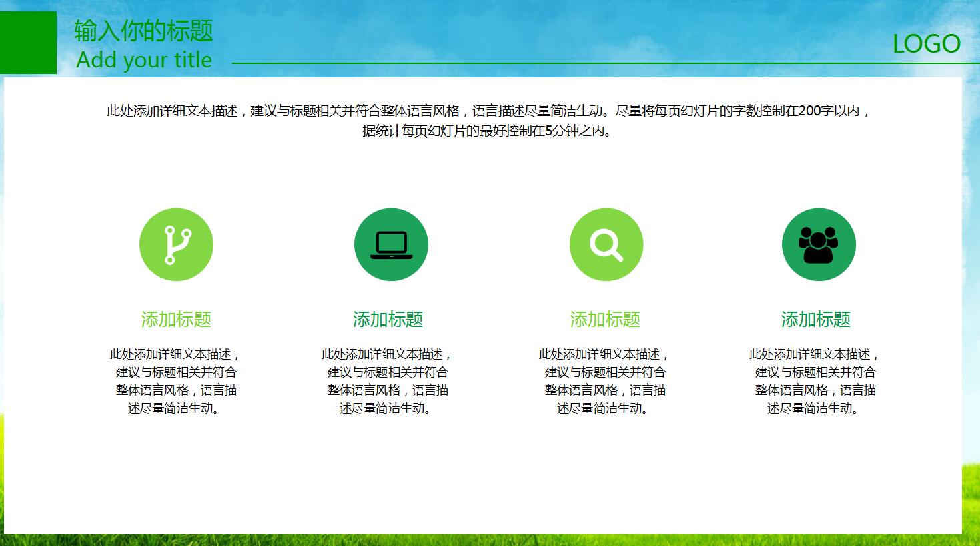Select the magnifying glass search icon
980x546 pixels.
pos(606,245)
